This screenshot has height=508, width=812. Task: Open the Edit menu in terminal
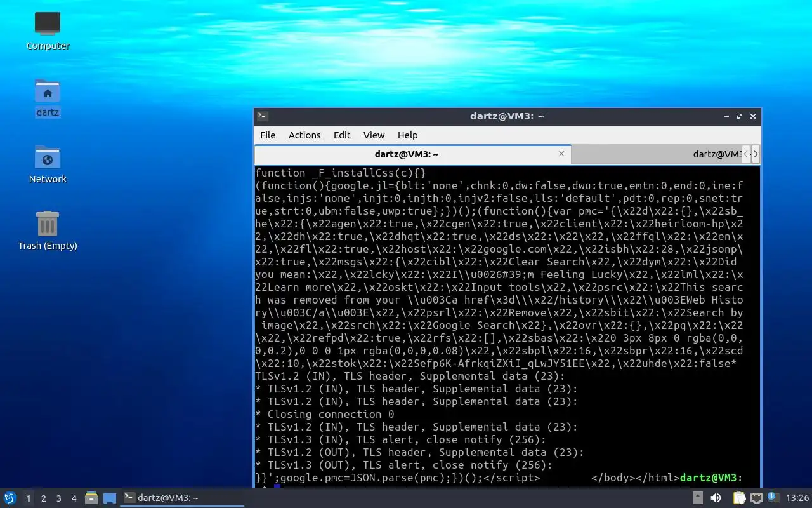click(x=342, y=135)
